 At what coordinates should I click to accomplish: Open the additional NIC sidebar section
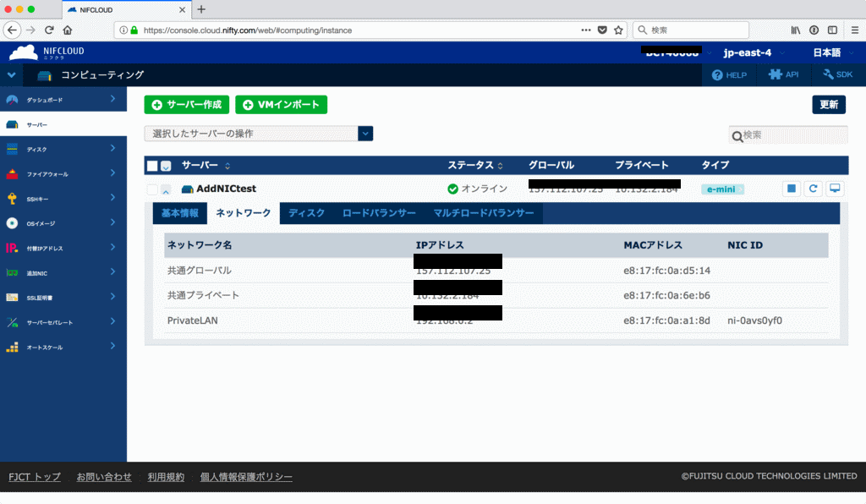[63, 272]
